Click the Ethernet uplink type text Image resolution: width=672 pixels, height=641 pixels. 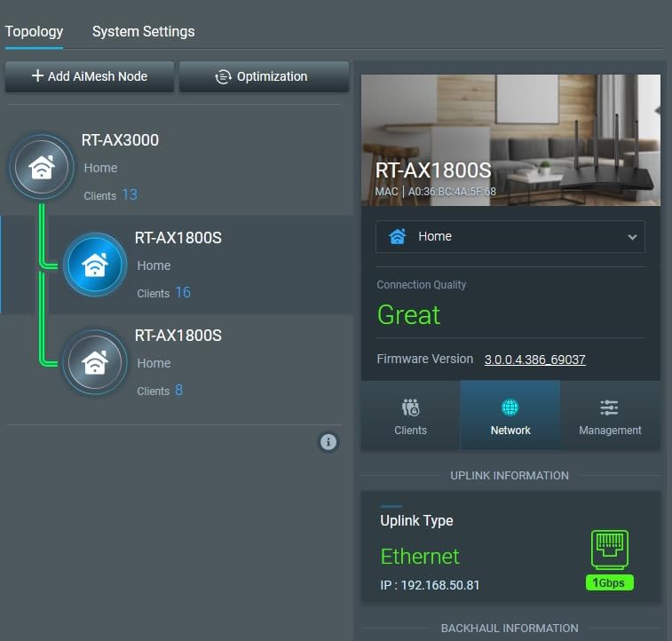(x=420, y=557)
